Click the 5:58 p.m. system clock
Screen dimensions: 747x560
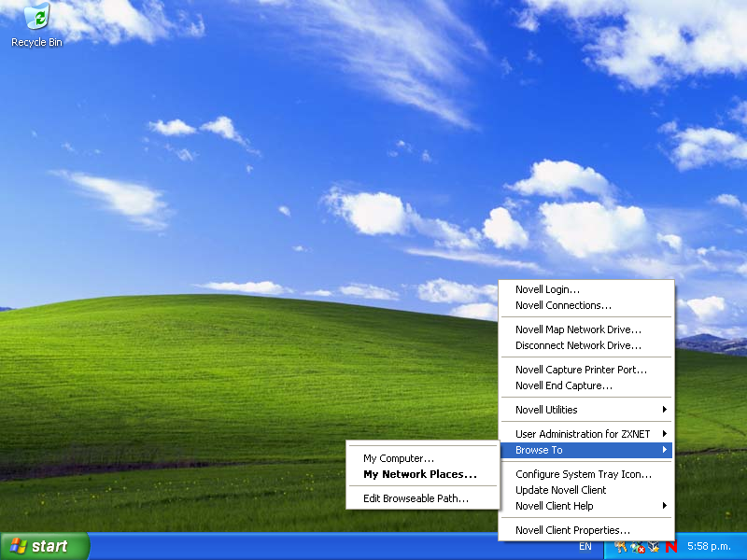click(709, 547)
